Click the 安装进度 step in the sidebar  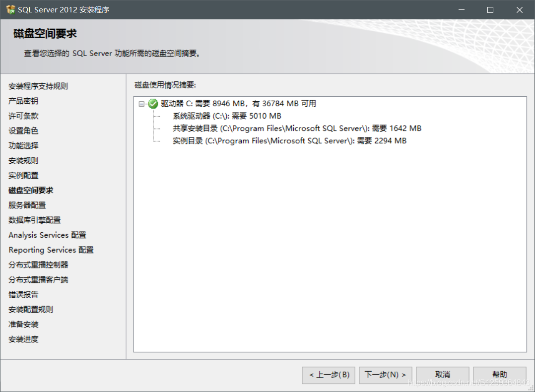[x=23, y=339]
